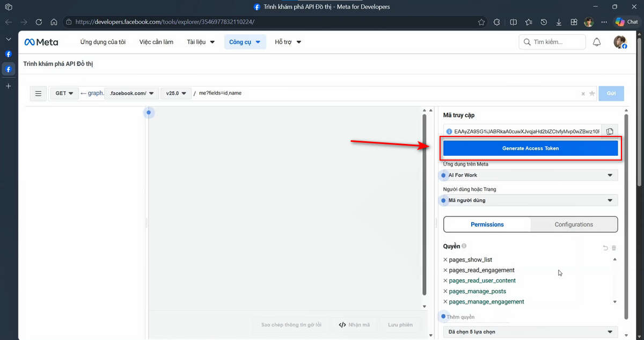644x340 pixels.
Task: Copy the access token to clipboard
Action: pos(610,131)
